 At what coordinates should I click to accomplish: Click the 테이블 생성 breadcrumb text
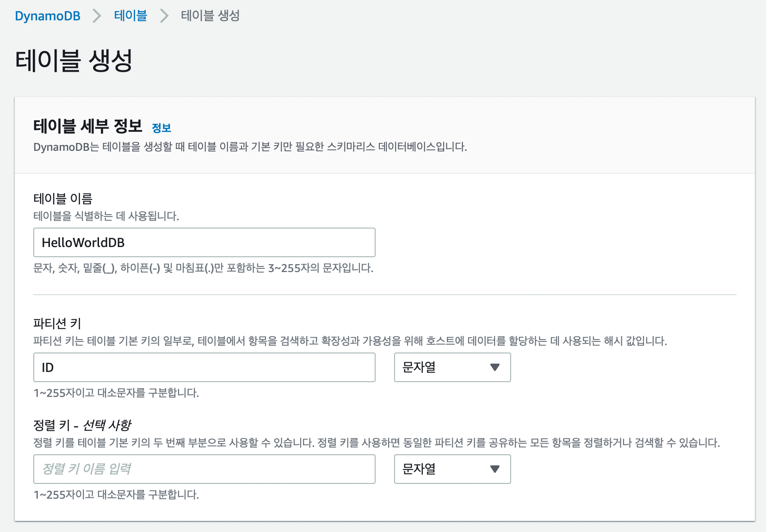[x=210, y=16]
